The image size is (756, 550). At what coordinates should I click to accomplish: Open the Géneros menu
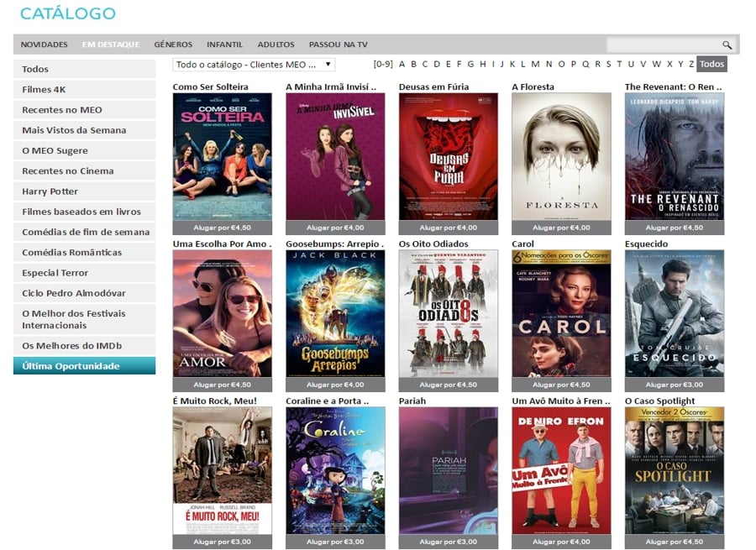pyautogui.click(x=173, y=45)
